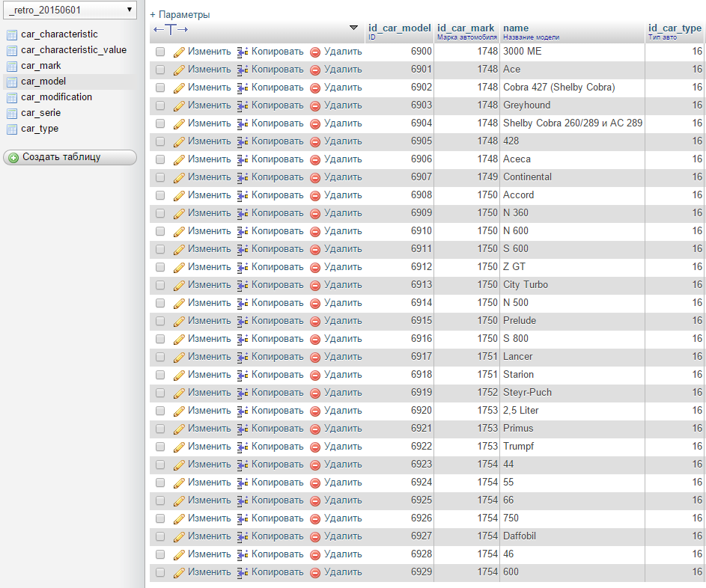The width and height of the screenshot is (706, 588).
Task: Click the red delete icon for row 6910
Action: point(315,232)
